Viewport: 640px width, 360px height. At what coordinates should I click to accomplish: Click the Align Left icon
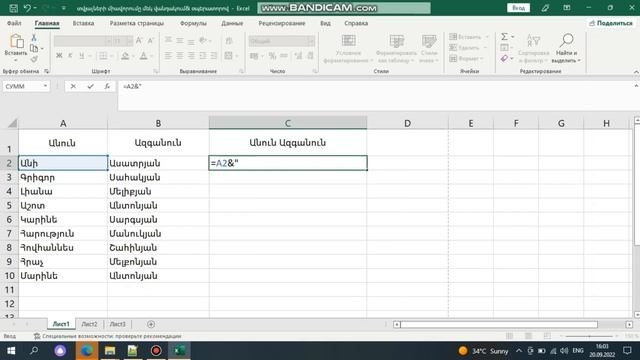coord(168,56)
